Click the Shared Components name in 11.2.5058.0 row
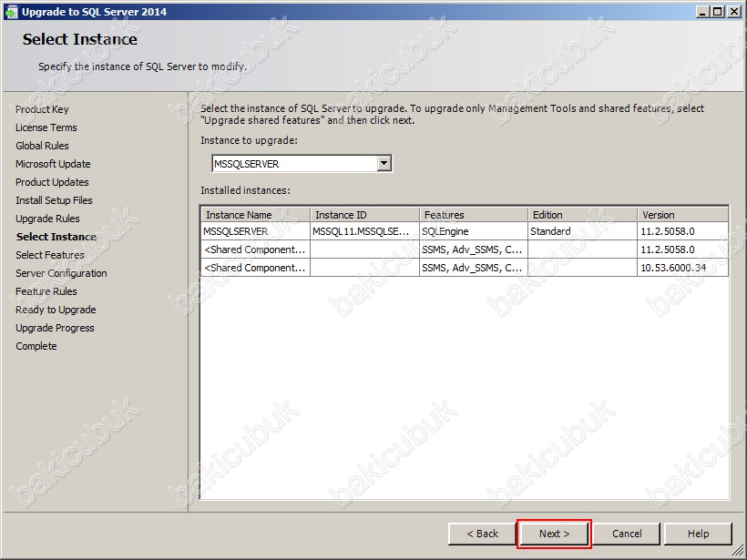This screenshot has width=747, height=560. (256, 249)
